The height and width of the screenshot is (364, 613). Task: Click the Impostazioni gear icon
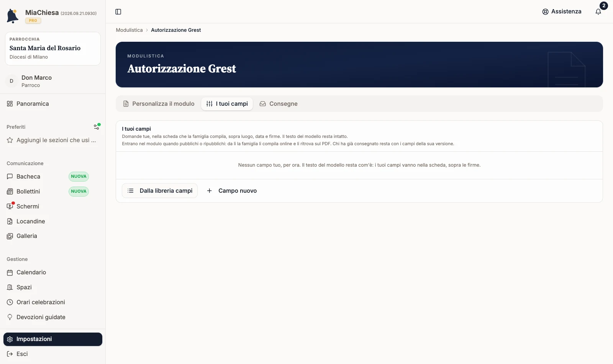[10, 339]
